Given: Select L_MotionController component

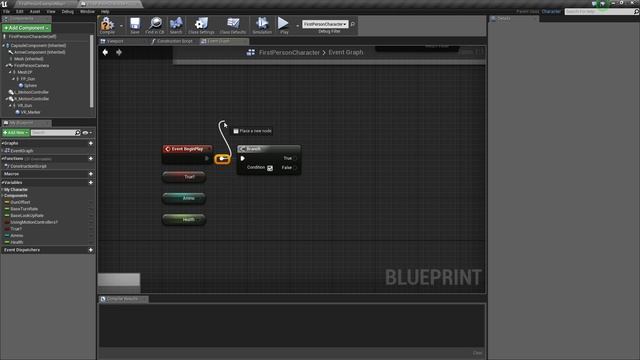Looking at the screenshot, I should click(29, 92).
